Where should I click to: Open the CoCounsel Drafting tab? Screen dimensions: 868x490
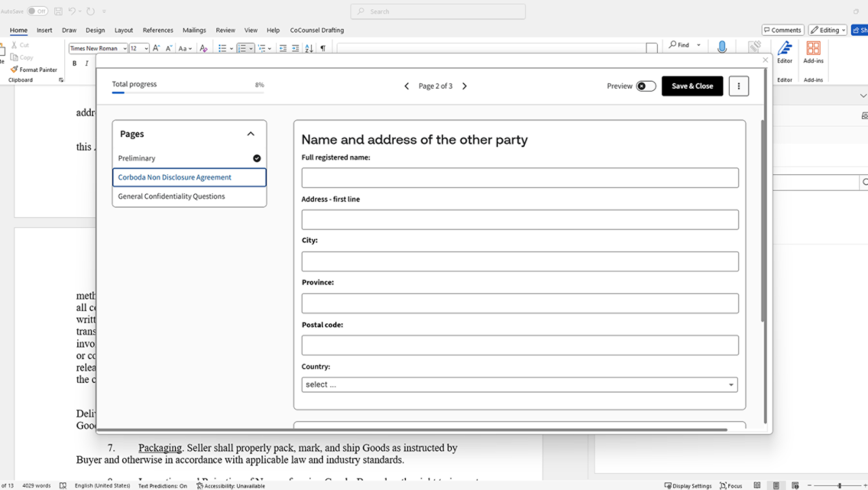pos(317,30)
